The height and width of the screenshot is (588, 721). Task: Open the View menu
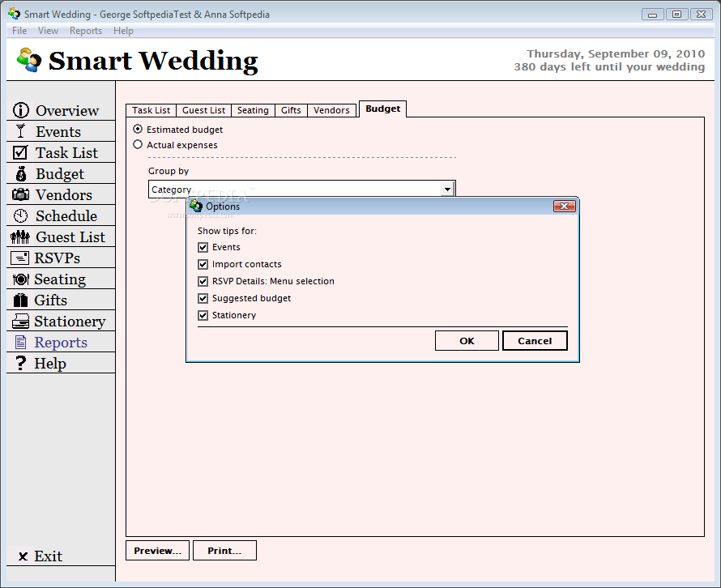(x=48, y=31)
